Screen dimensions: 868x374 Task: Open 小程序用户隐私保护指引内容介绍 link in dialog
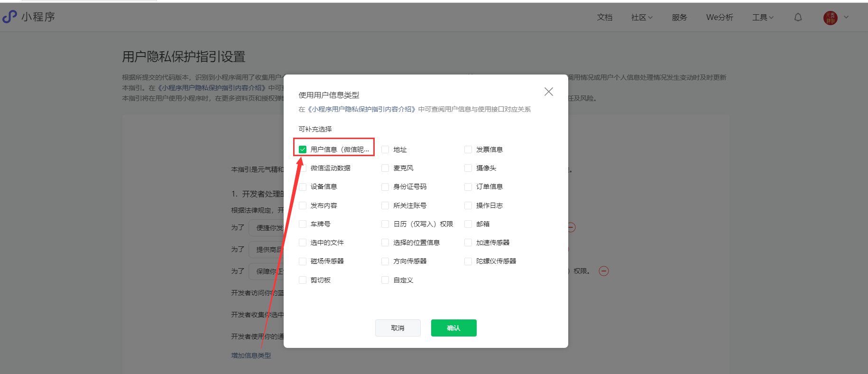point(362,109)
